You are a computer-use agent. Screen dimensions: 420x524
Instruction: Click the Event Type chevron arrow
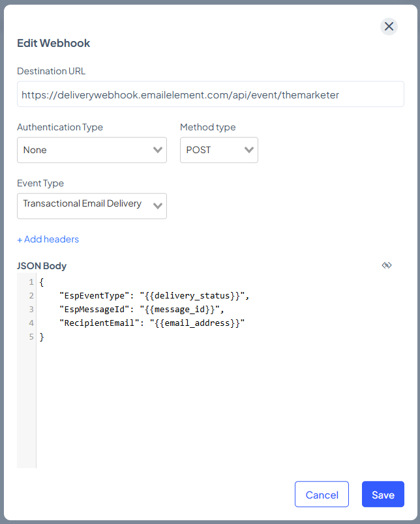(x=158, y=206)
